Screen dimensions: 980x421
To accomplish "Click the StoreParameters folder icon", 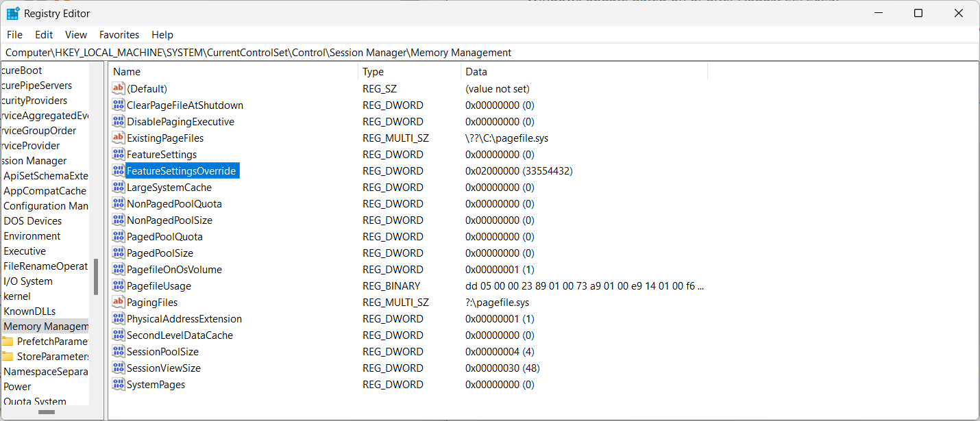I will click(x=8, y=357).
